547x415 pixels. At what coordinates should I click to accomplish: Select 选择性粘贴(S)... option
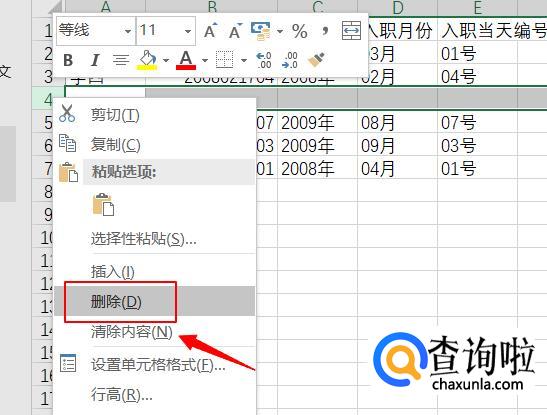pyautogui.click(x=143, y=239)
